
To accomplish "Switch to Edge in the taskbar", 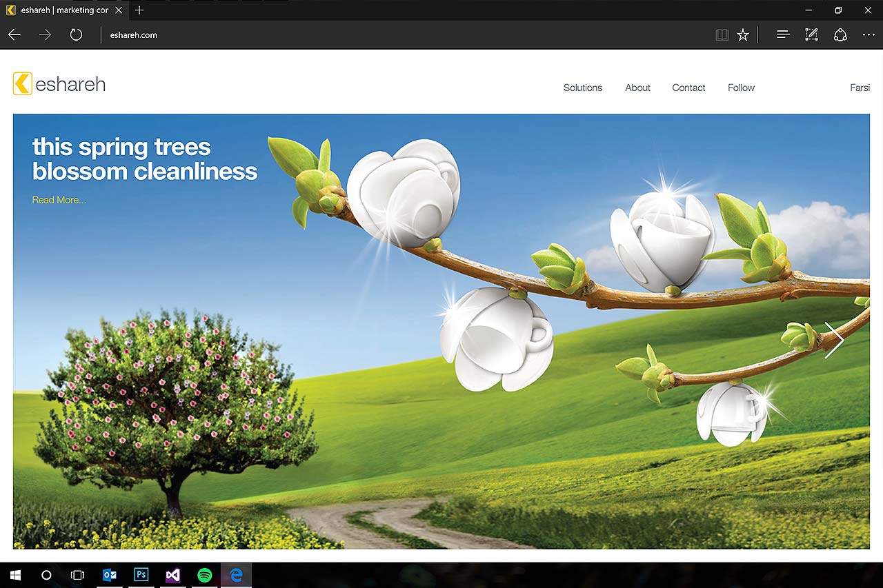I will click(236, 575).
